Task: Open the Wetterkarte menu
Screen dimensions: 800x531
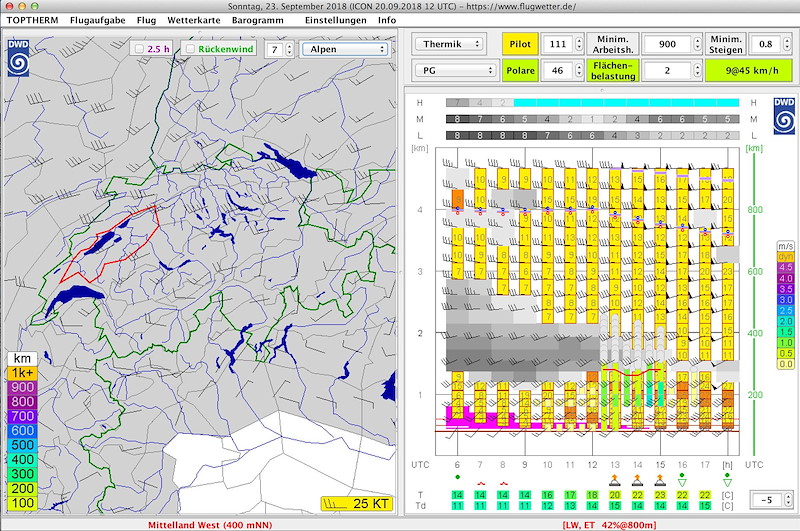Action: pos(194,20)
